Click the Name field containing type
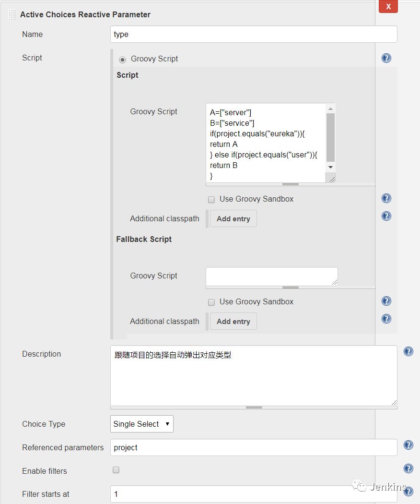420x504 pixels. [x=254, y=34]
